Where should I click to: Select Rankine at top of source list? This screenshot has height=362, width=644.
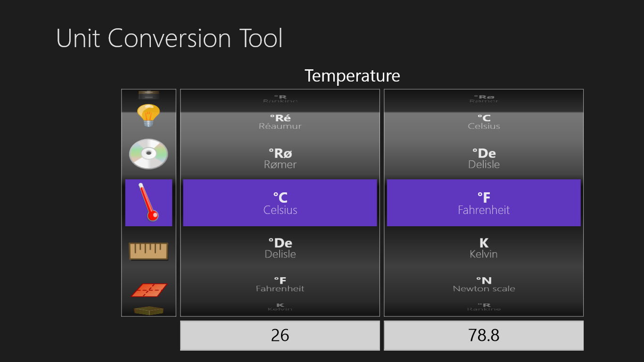pyautogui.click(x=280, y=99)
